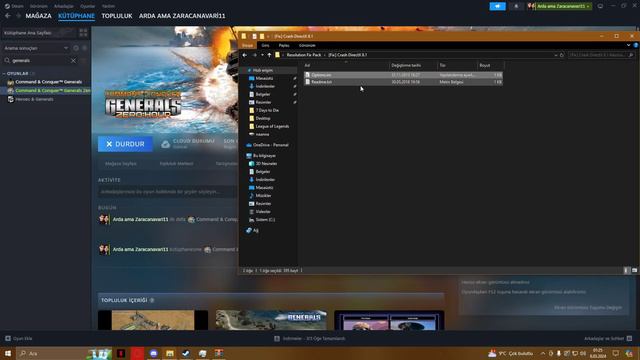Open the advanced filter options beside the search
The height and width of the screenshot is (360, 640).
pos(84,60)
